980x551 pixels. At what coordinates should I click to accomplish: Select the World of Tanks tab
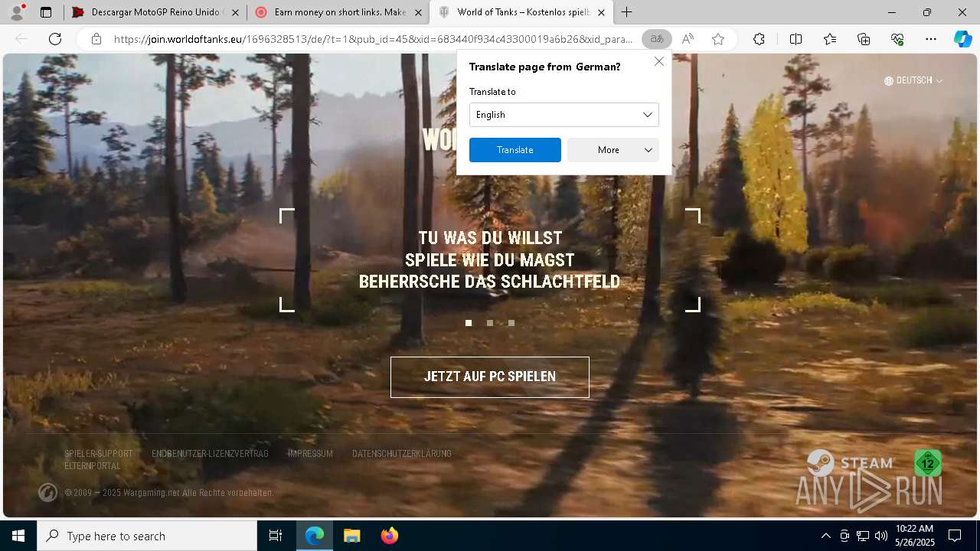click(x=521, y=12)
